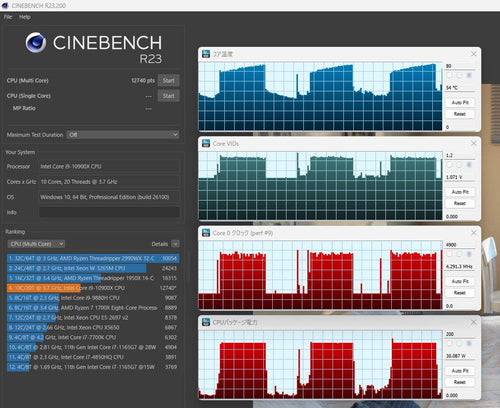Image resolution: width=500 pixels, height=408 pixels.
Task: Click the HWiNFO icon in Core VIDs graph window
Action: pyautogui.click(x=206, y=143)
